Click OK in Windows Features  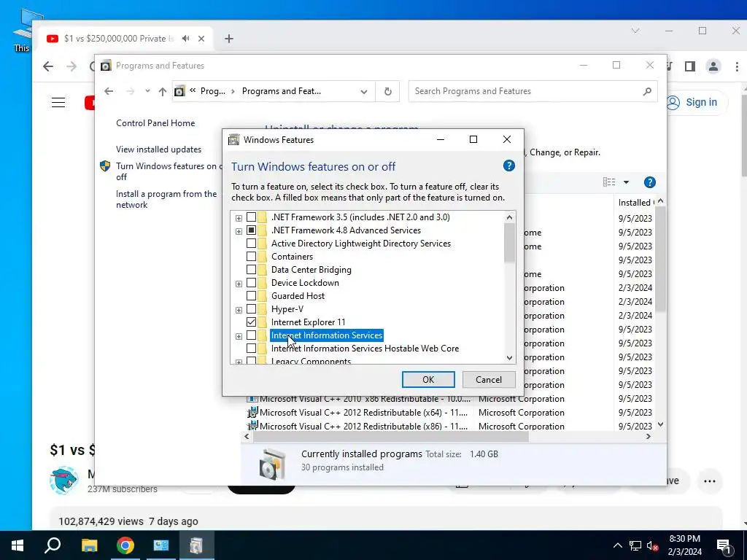(x=428, y=379)
